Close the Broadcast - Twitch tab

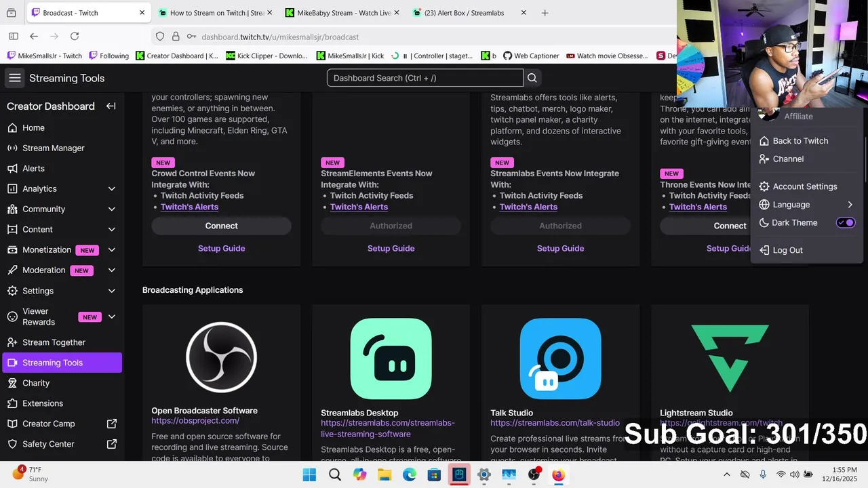coord(142,13)
